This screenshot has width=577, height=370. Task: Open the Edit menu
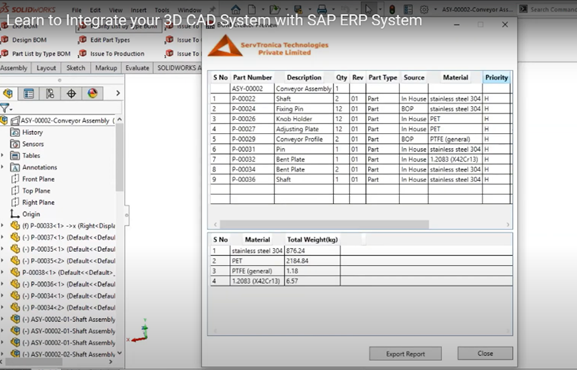click(95, 10)
